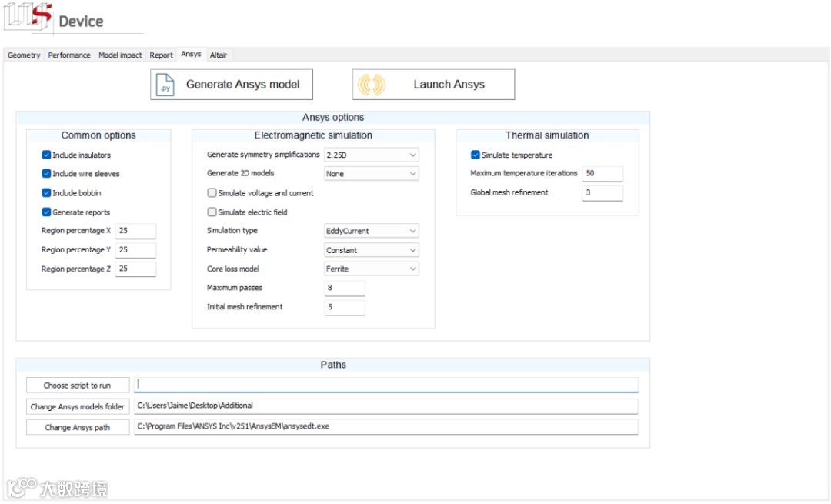831x504 pixels.
Task: Click the Device title text
Action: (x=81, y=22)
